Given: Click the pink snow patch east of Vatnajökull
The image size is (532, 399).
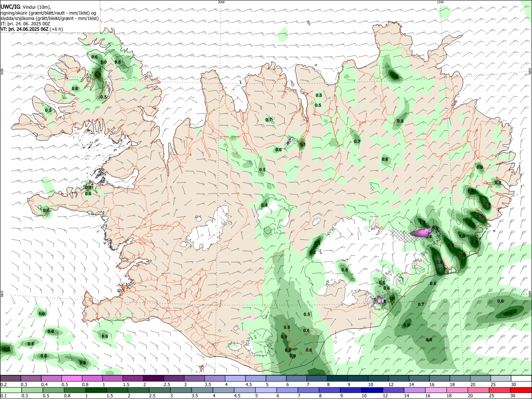Looking at the screenshot, I should (422, 232).
